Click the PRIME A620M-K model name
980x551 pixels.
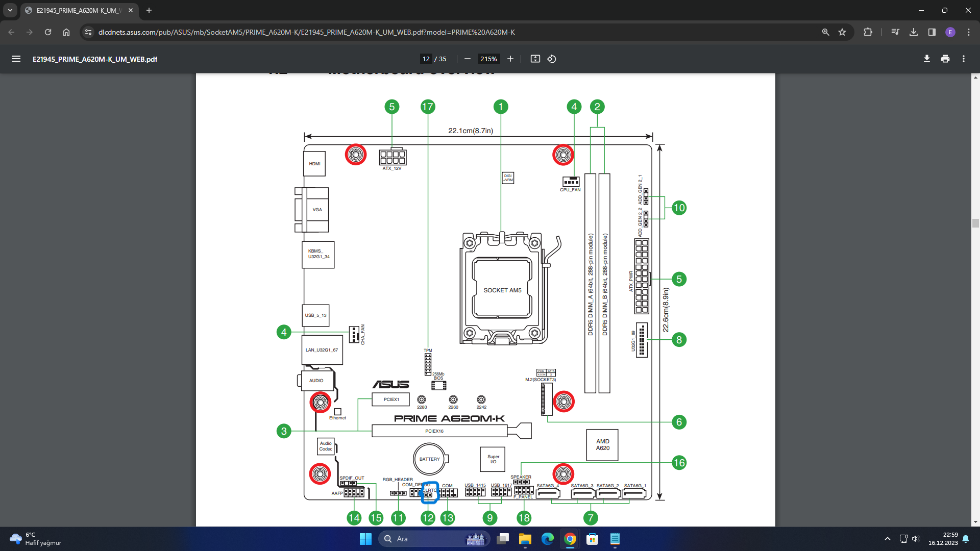coord(449,418)
